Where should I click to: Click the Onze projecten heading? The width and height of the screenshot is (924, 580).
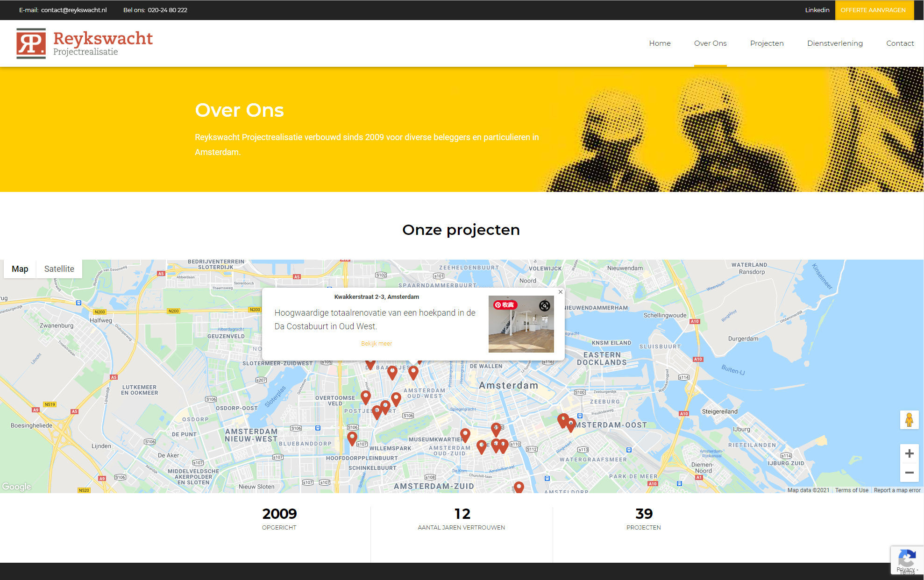pos(461,230)
